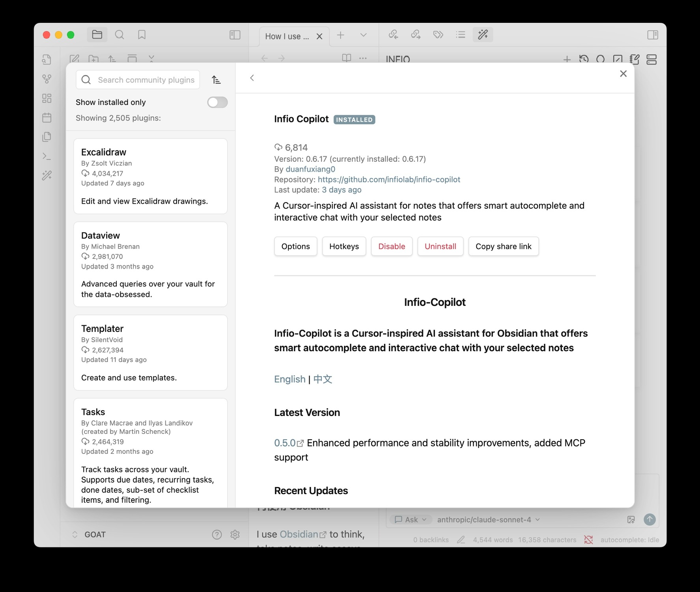Image resolution: width=700 pixels, height=592 pixels.
Task: Click the add image icon in chat input
Action: coord(631,520)
